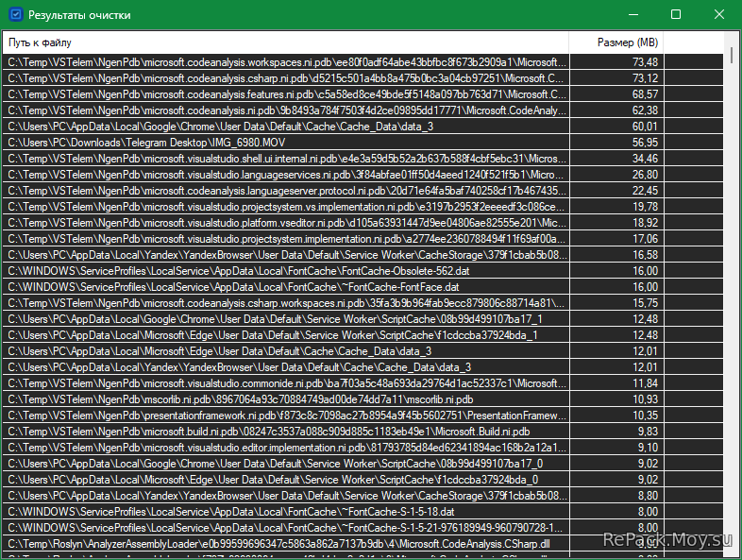This screenshot has width=742, height=560.
Task: Select the Microsoft.CodeAnalysis.CSharp.dll Roslyn row
Action: coord(283,543)
